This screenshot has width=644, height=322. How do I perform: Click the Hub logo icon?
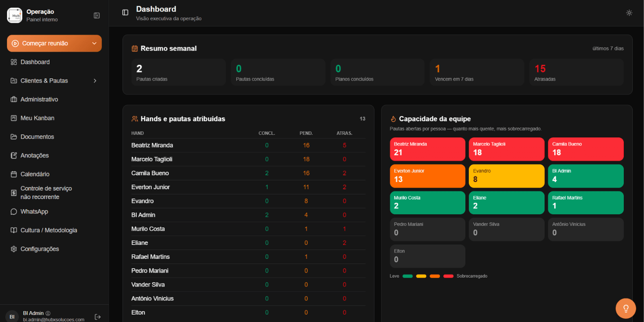pyautogui.click(x=14, y=15)
